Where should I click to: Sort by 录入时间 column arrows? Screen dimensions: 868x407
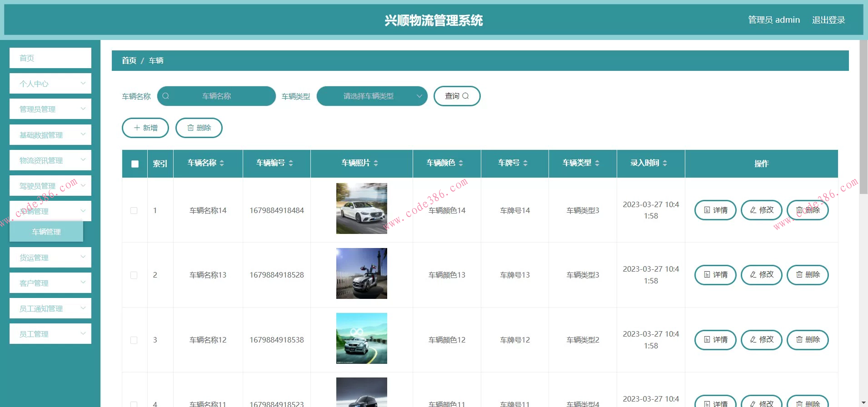coord(665,163)
